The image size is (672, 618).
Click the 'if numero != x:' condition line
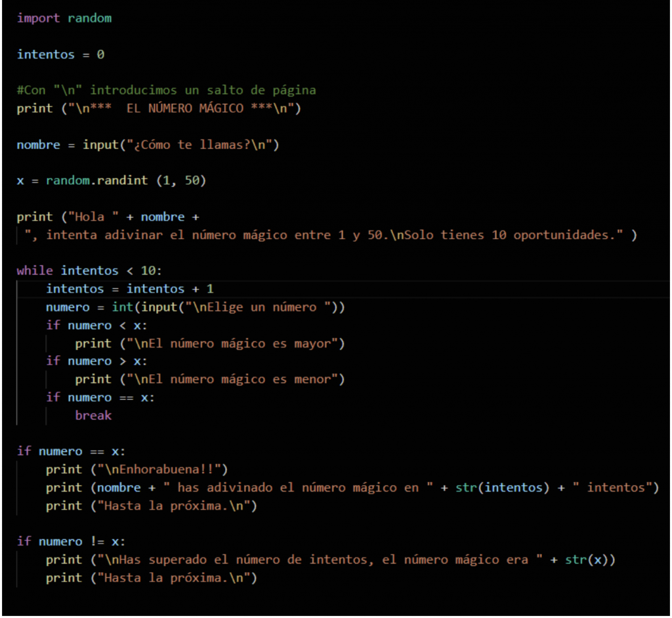coord(71,542)
